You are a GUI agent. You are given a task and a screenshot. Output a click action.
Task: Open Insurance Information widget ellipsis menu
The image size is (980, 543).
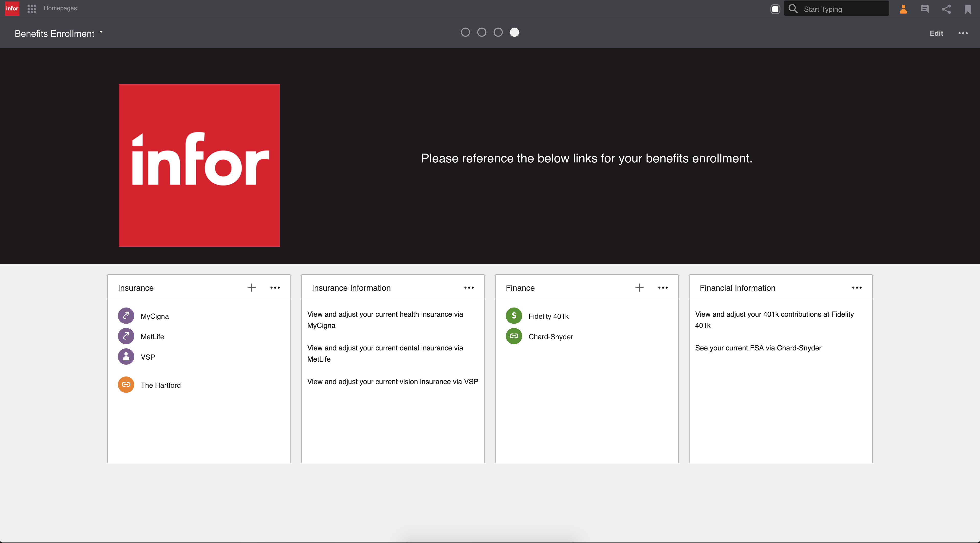tap(469, 288)
